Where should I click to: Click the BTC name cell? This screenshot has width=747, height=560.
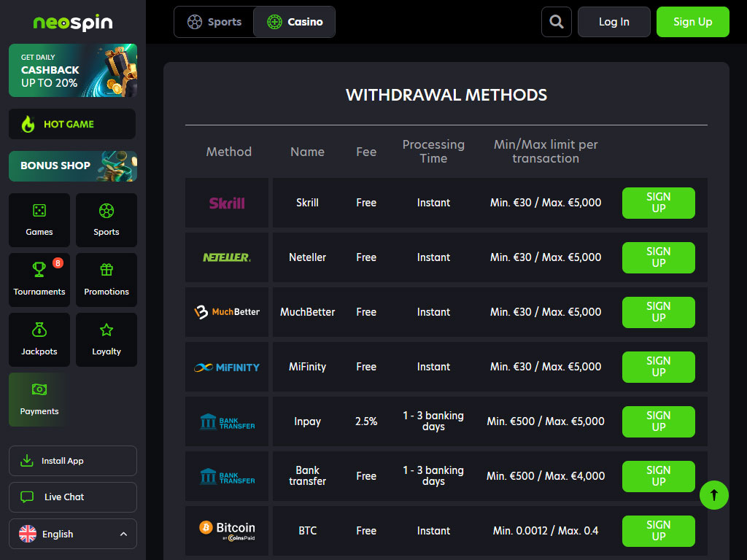click(307, 531)
